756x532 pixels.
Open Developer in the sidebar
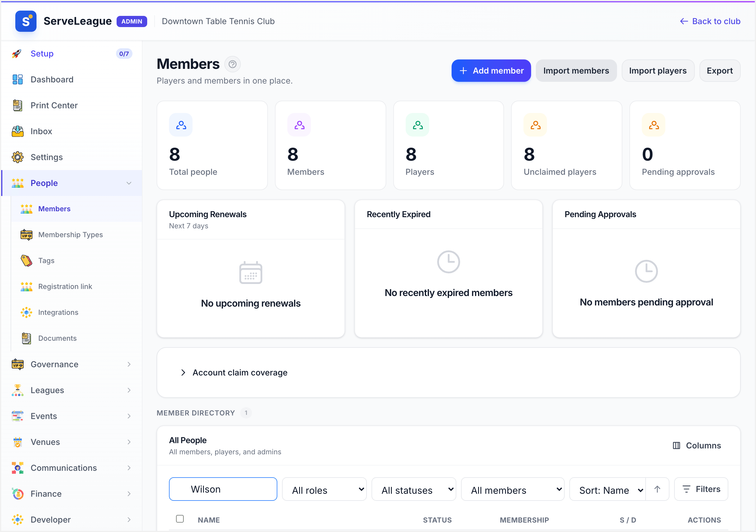(72, 520)
